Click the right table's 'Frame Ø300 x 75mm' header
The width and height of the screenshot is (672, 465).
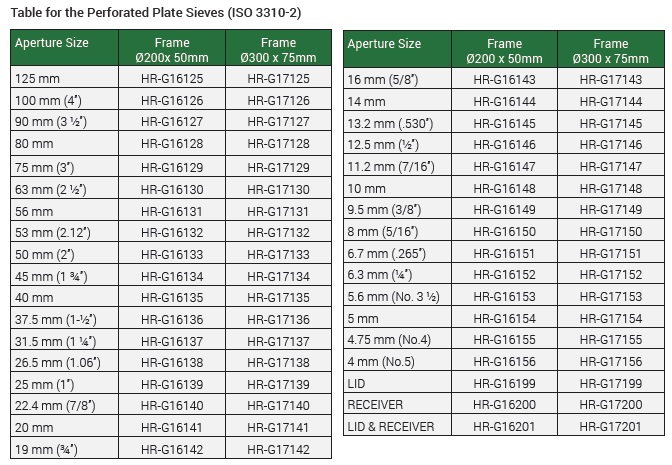click(x=610, y=51)
